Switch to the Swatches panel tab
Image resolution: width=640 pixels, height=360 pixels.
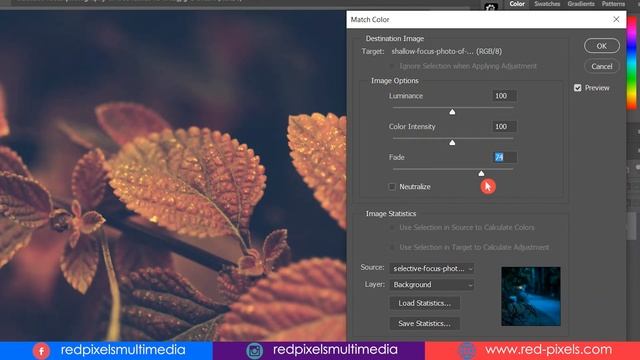547,4
